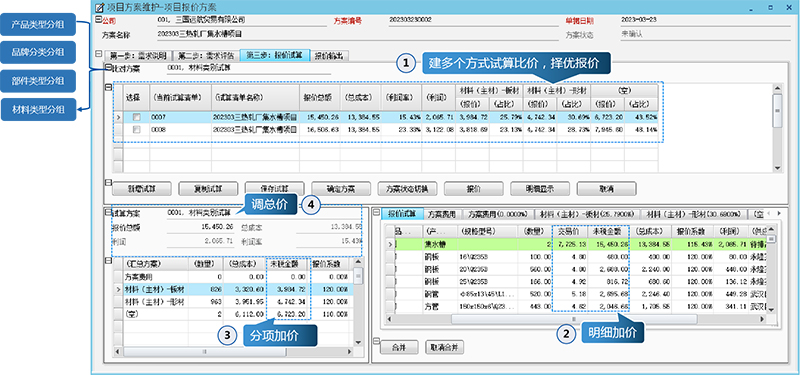Viewport: 800px width, 375px height.
Task: Select trial row 0008 in the grid
Action: coord(385,130)
